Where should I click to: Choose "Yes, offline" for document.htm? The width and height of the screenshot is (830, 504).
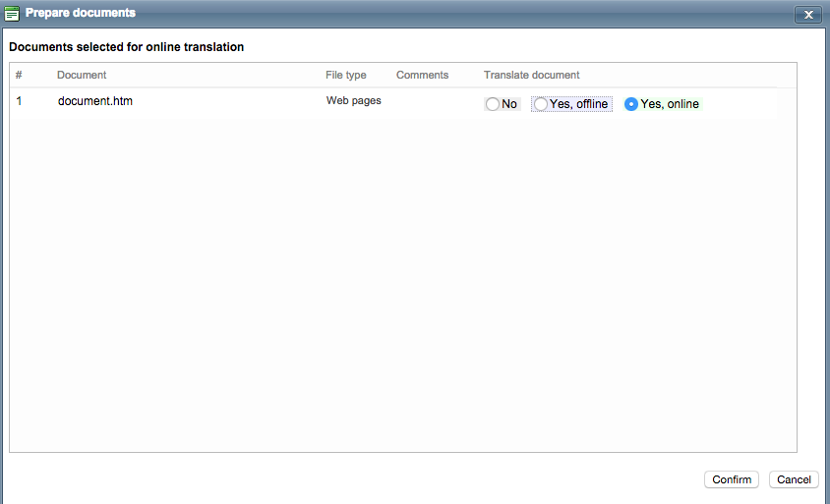pyautogui.click(x=540, y=104)
